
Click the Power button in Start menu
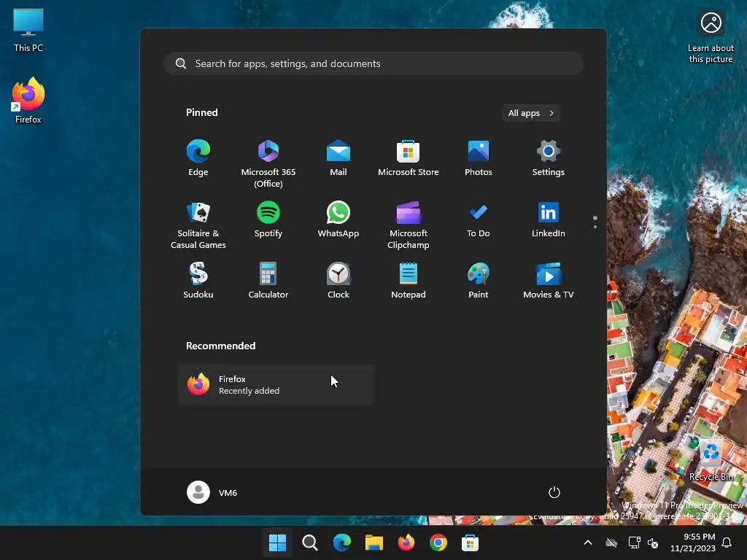click(x=554, y=492)
